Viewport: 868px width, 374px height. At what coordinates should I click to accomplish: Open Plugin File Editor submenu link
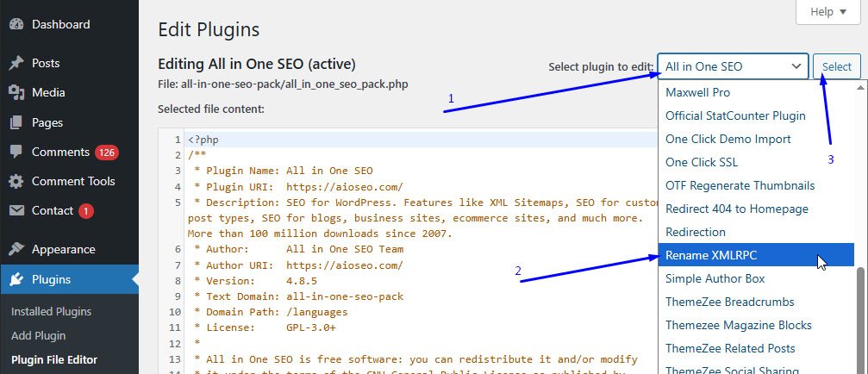pyautogui.click(x=53, y=359)
